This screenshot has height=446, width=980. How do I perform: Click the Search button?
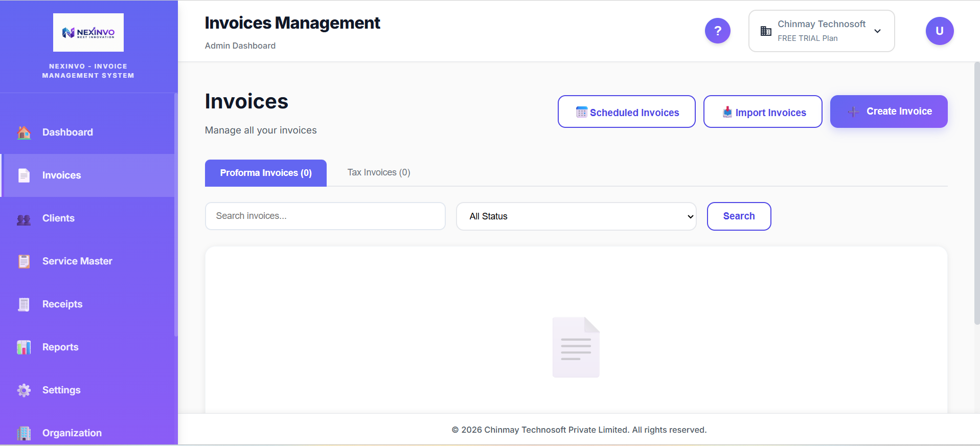click(739, 216)
